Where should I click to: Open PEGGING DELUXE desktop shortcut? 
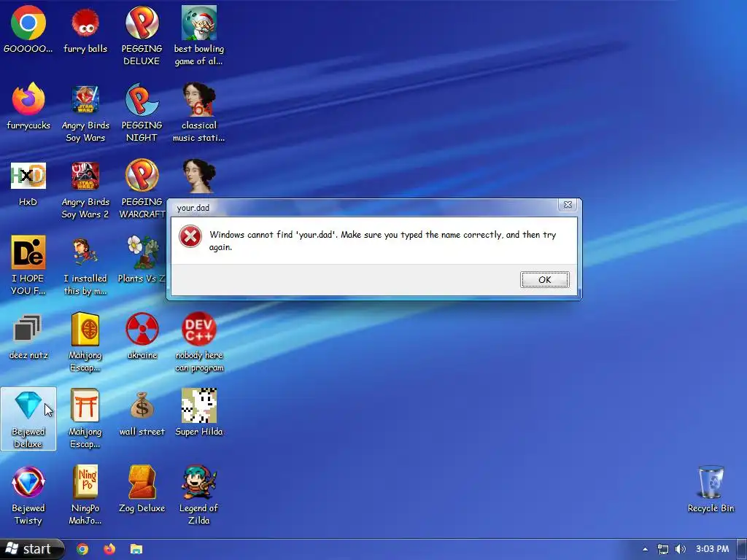(142, 36)
